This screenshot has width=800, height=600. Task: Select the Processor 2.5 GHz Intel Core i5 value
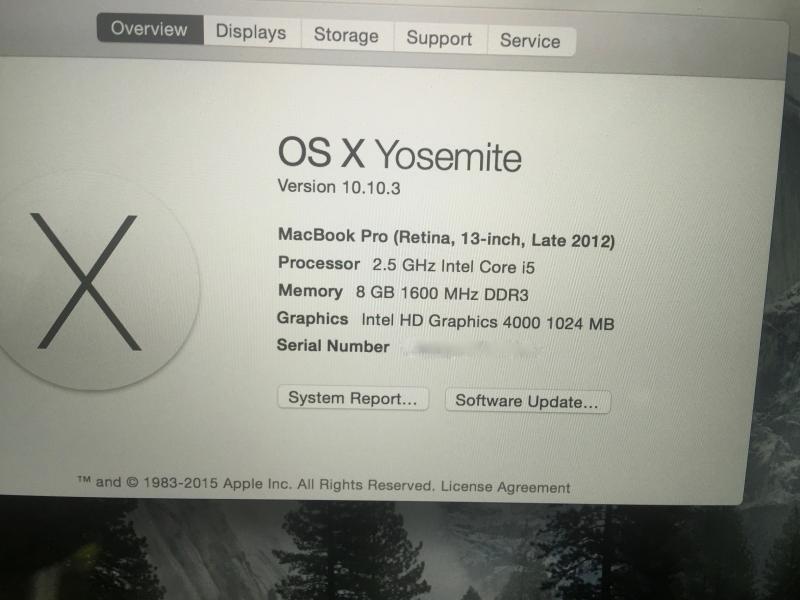pyautogui.click(x=453, y=266)
